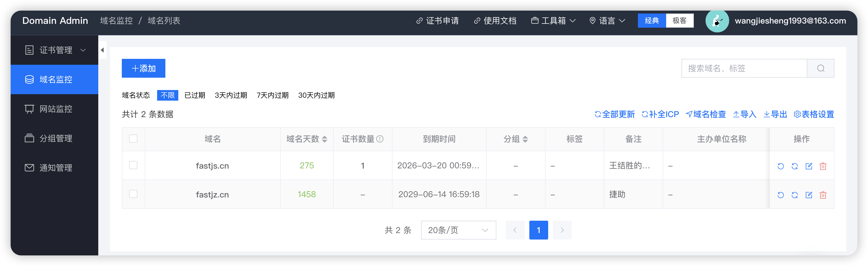Click the refresh icon for fastjs.cn row
The image size is (868, 266).
[x=780, y=166]
